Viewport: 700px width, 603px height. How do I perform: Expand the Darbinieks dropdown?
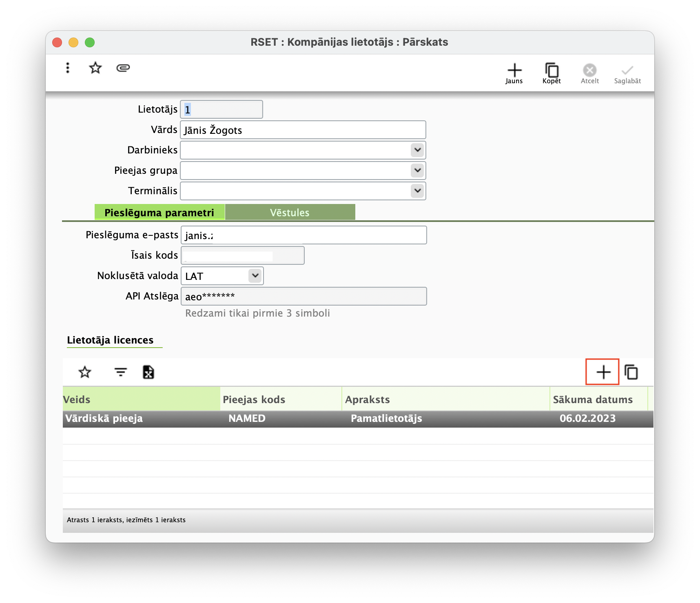(x=417, y=150)
